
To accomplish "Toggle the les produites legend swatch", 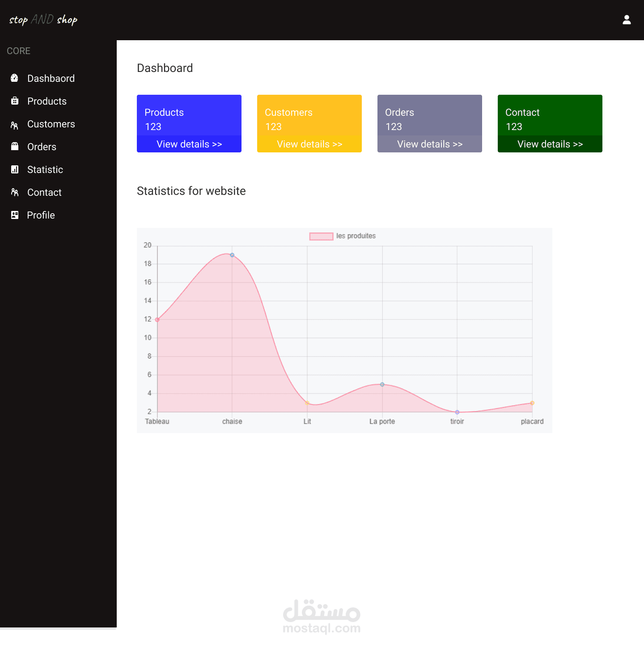I will click(x=321, y=236).
